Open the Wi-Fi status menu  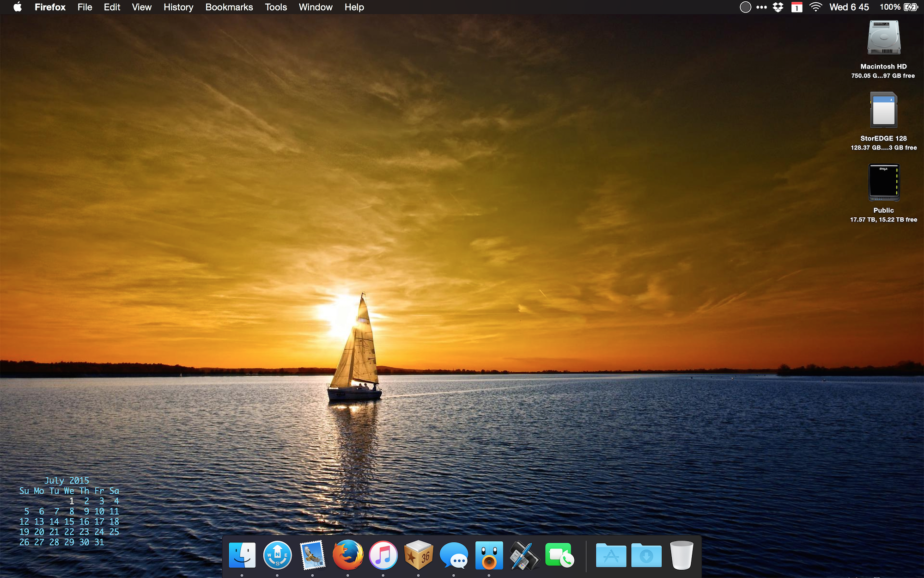(815, 7)
